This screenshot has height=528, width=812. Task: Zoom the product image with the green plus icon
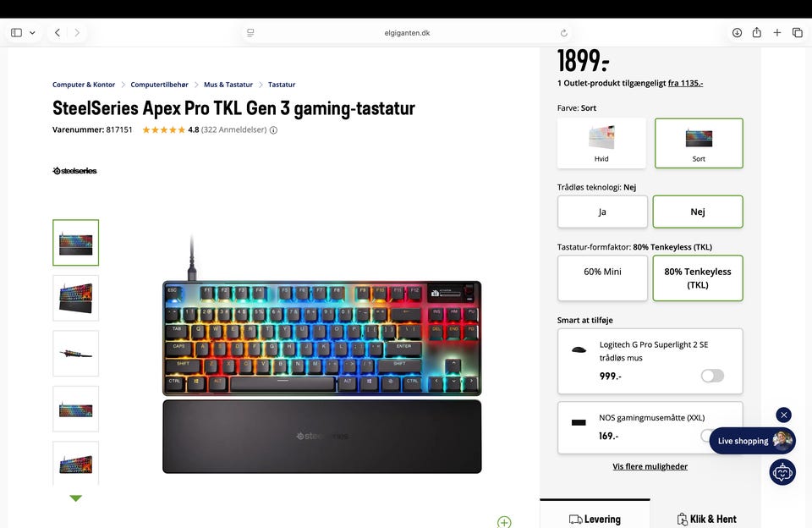[x=504, y=522]
